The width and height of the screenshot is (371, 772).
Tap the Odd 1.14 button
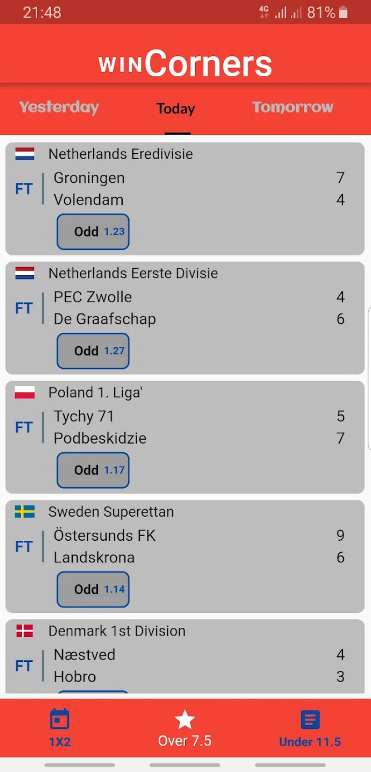[93, 589]
